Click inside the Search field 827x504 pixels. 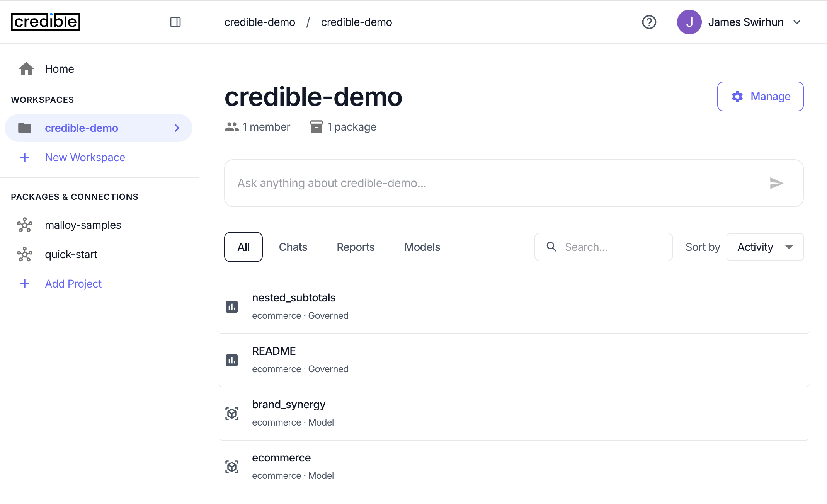603,247
